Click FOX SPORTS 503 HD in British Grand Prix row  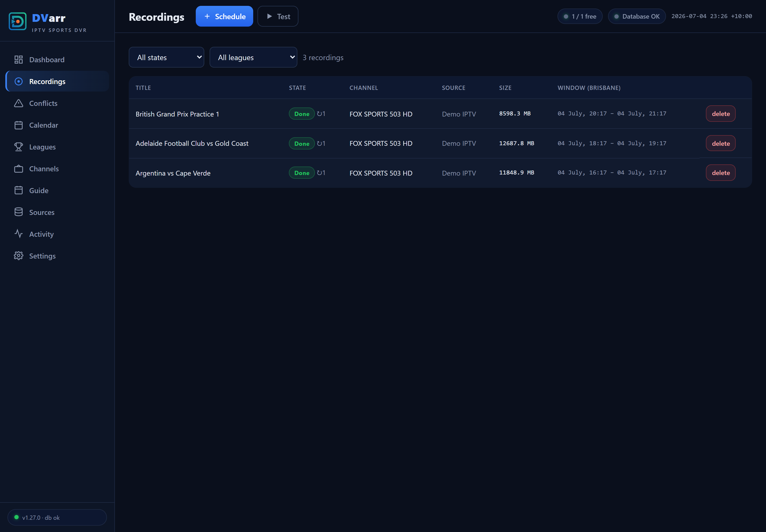click(x=381, y=114)
